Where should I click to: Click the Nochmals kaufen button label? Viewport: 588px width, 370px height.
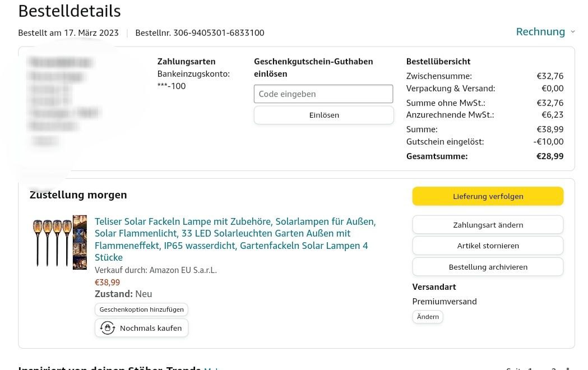tap(151, 328)
